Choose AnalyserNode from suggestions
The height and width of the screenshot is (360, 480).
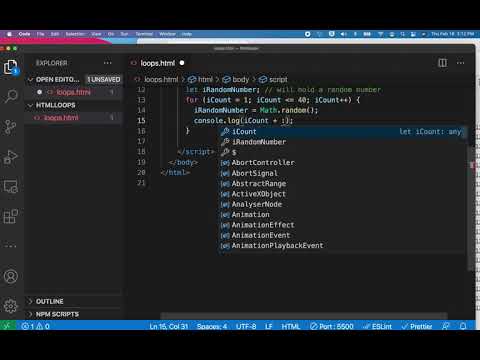click(x=342, y=204)
